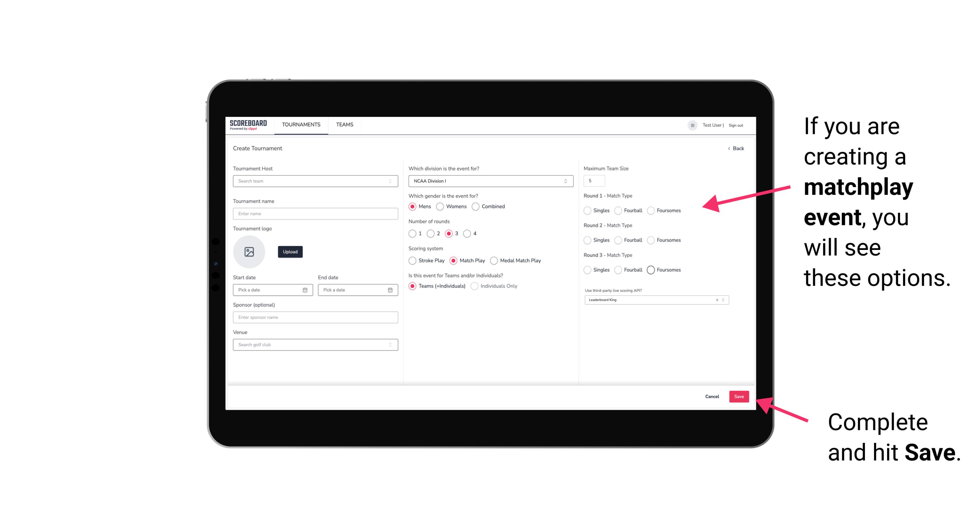Switch to the TEAMS tab
This screenshot has height=527, width=980.
(x=345, y=125)
